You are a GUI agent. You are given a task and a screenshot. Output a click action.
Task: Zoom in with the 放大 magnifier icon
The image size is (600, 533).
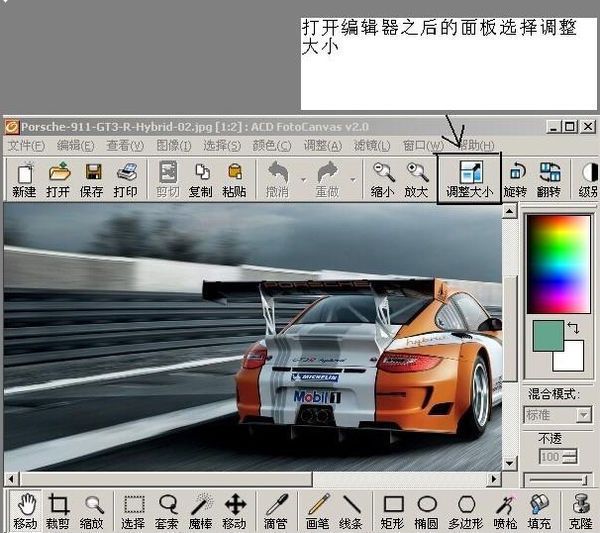pos(416,179)
